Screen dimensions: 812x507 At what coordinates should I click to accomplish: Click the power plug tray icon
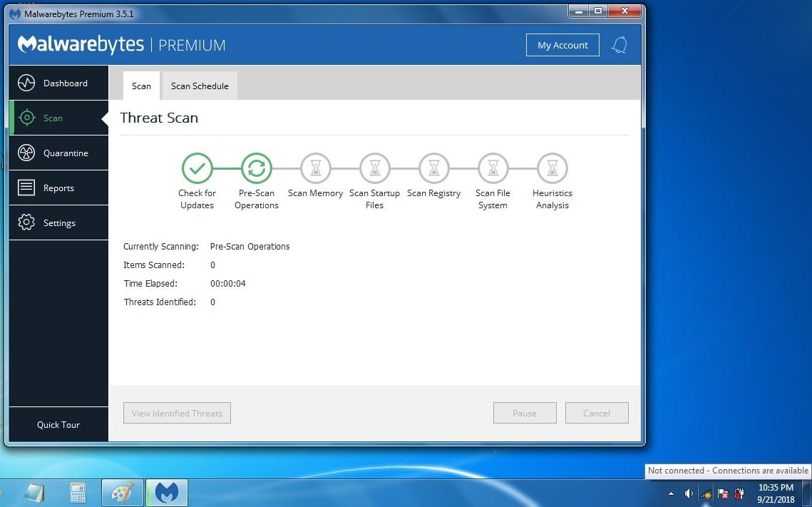click(x=739, y=493)
